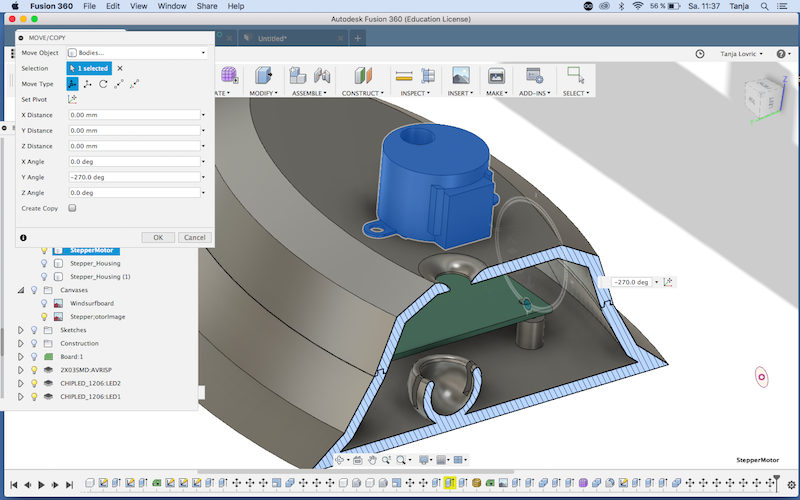Screen dimensions: 800x500
Task: Click the Modify press pull icon
Action: [x=263, y=76]
